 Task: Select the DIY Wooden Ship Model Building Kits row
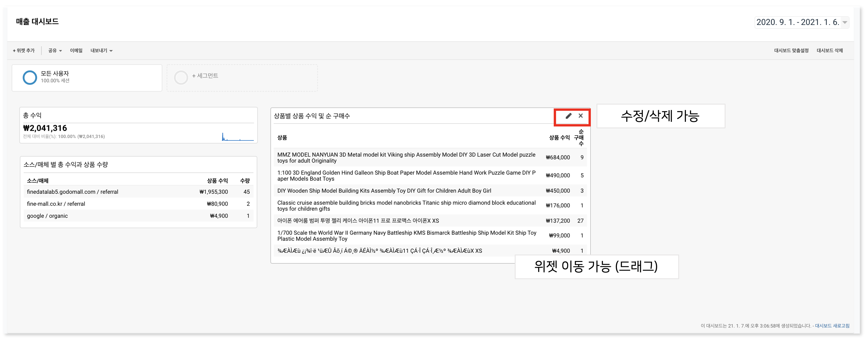coord(430,191)
